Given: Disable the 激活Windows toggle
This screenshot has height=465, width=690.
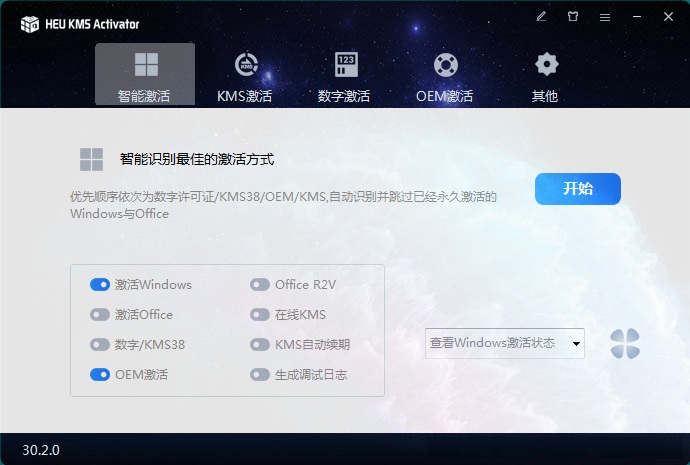Looking at the screenshot, I should [100, 285].
